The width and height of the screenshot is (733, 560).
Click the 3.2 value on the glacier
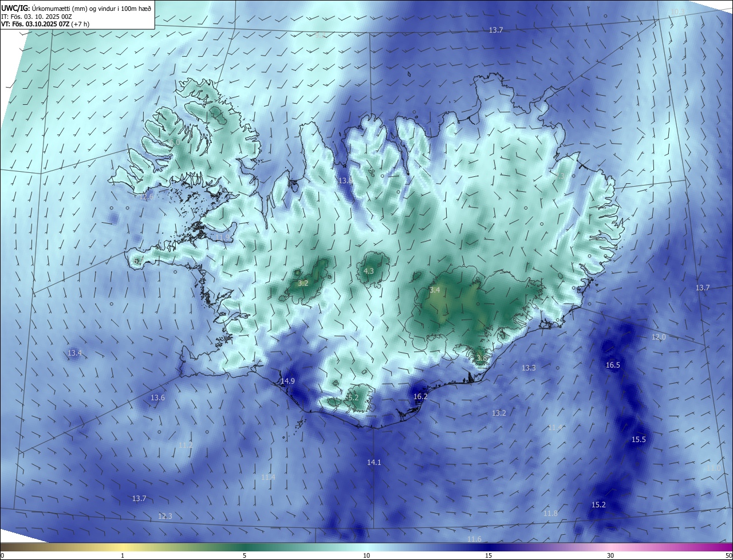click(x=304, y=283)
